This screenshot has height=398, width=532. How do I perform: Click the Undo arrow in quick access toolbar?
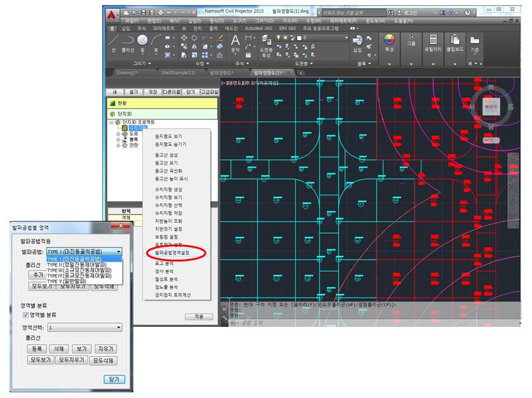[x=169, y=13]
